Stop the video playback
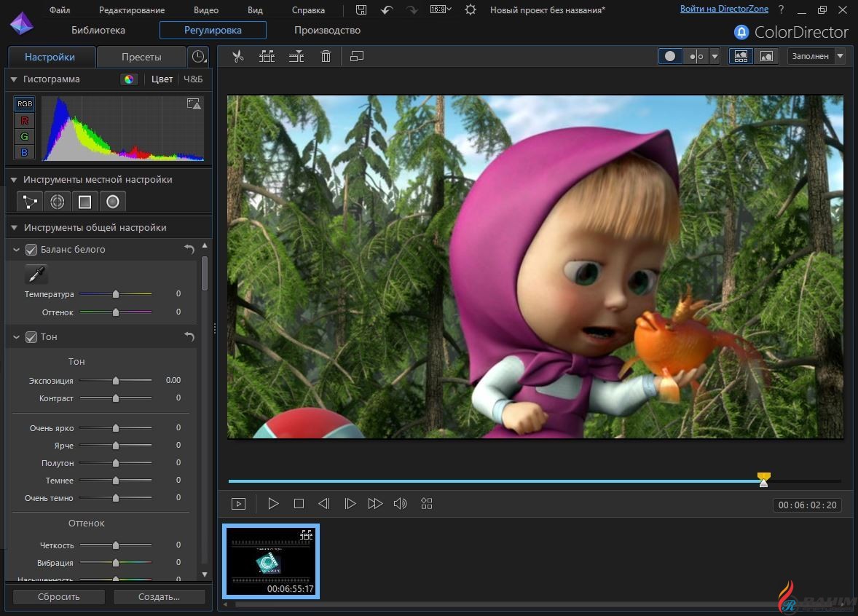This screenshot has height=616, width=858. (x=299, y=503)
